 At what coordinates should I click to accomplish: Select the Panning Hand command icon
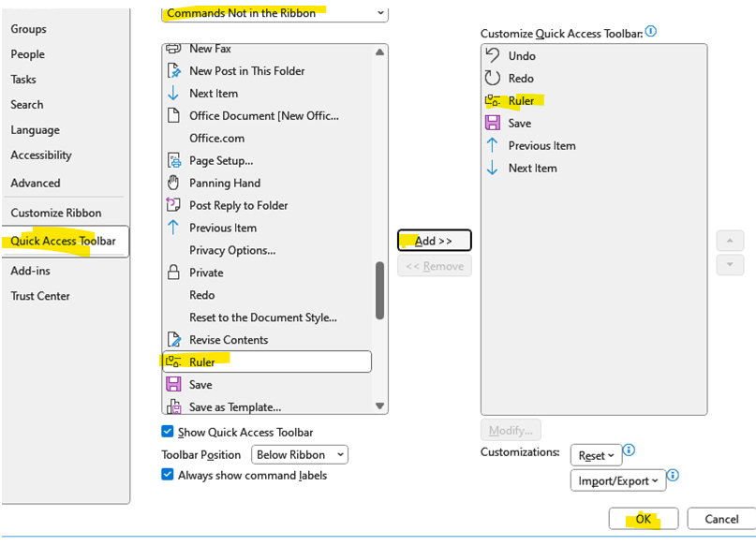(172, 183)
